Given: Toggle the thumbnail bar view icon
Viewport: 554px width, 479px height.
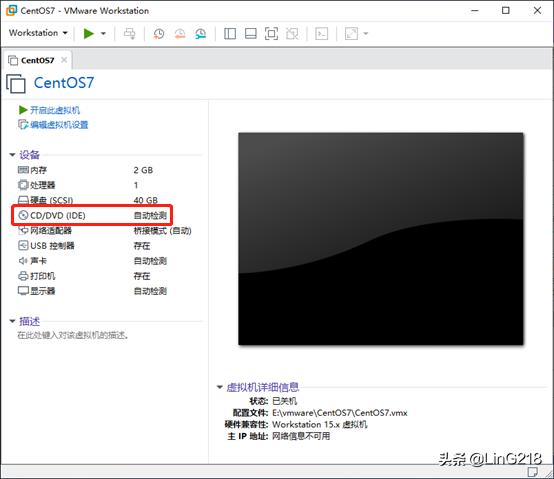Looking at the screenshot, I should [251, 34].
